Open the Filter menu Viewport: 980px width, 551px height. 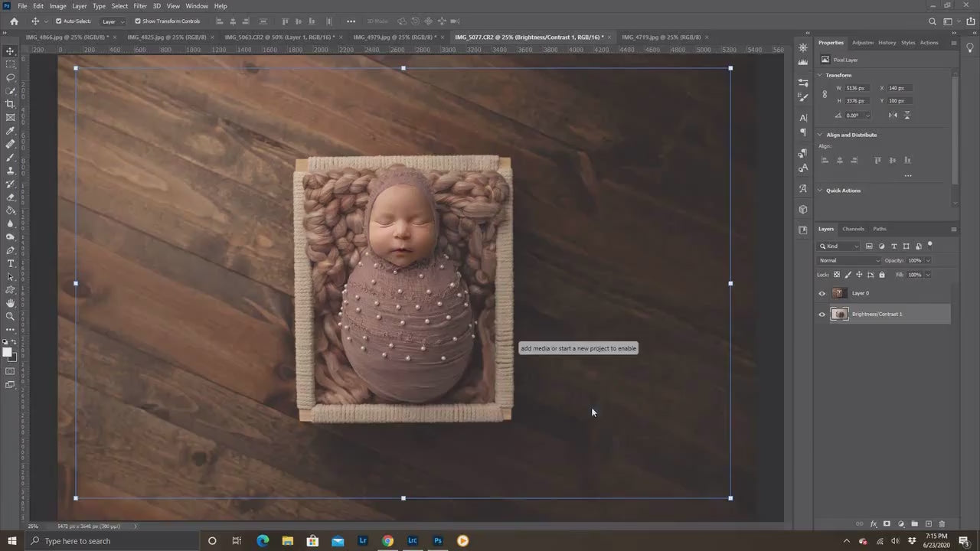140,6
